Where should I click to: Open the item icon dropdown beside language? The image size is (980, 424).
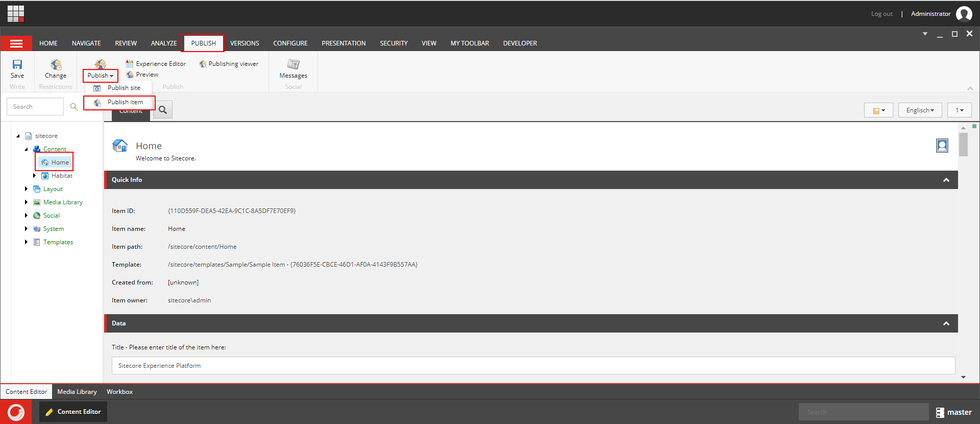878,110
